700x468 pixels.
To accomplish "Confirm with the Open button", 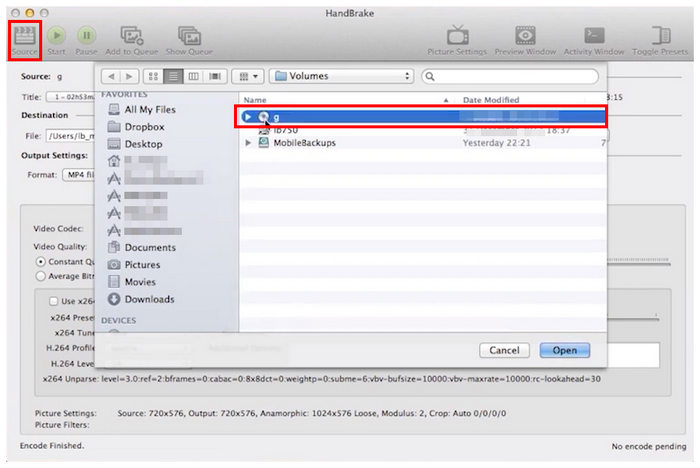I will pyautogui.click(x=565, y=351).
